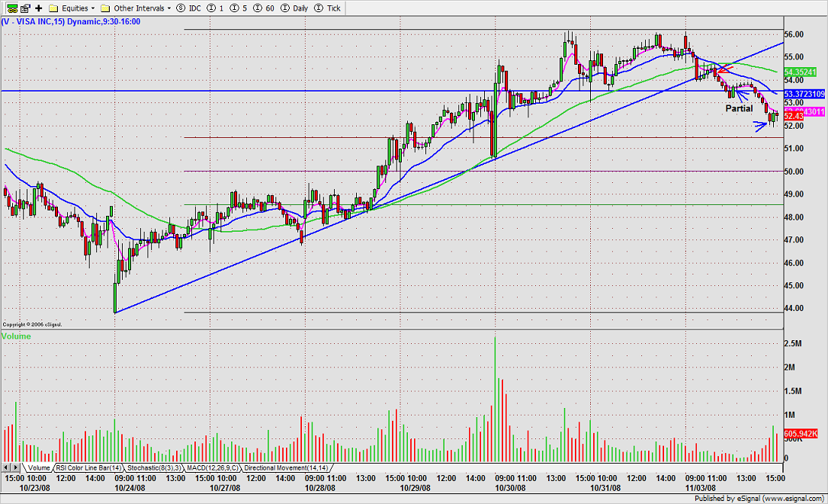This screenshot has height=504, width=828.
Task: Click the 44.00 price axis label
Action: [x=794, y=308]
